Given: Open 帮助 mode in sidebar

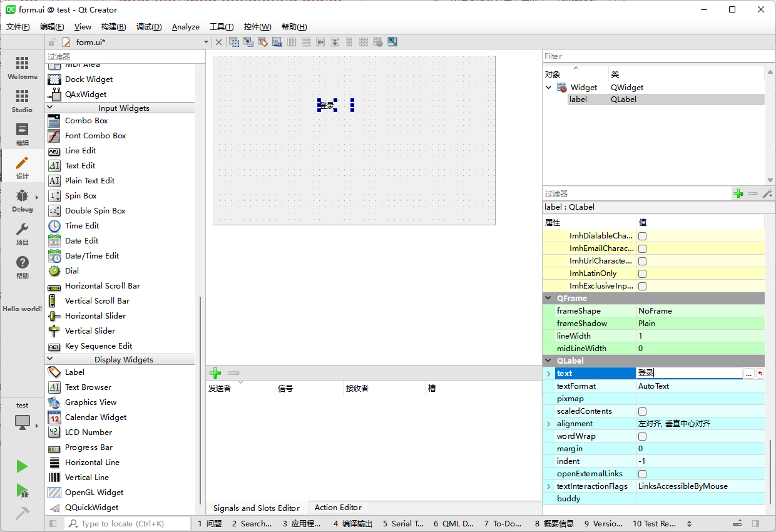Looking at the screenshot, I should pyautogui.click(x=23, y=267).
